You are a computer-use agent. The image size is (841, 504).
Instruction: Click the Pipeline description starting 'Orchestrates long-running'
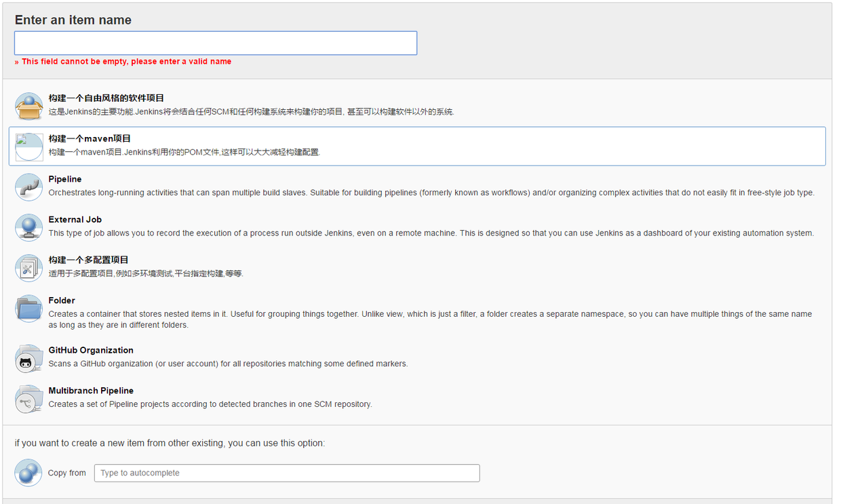[x=431, y=193]
